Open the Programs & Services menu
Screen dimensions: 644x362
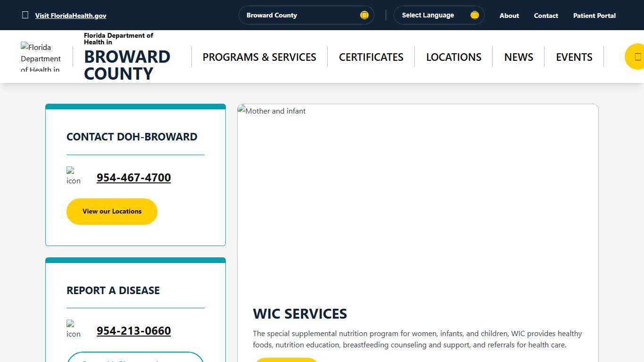tap(259, 57)
